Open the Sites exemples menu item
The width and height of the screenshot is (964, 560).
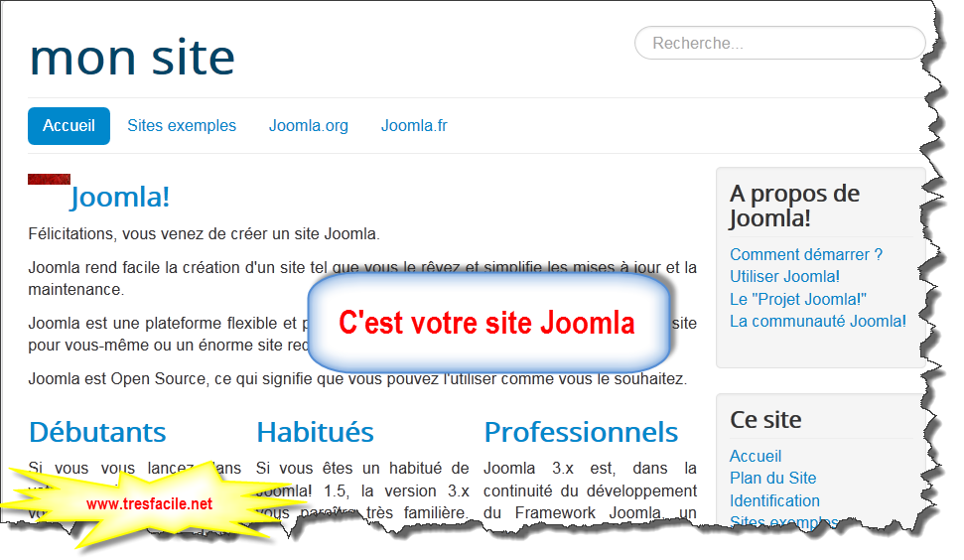[182, 126]
